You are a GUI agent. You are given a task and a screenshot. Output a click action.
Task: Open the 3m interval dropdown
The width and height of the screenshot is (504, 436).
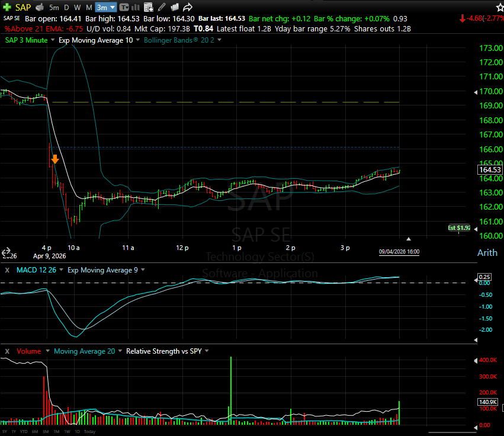tap(106, 7)
